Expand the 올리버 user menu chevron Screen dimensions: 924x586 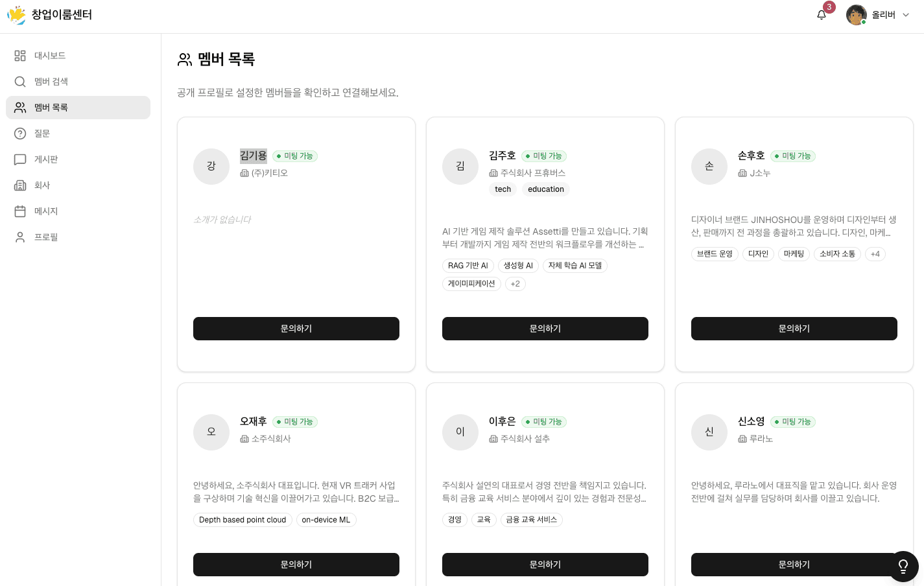[x=906, y=15]
